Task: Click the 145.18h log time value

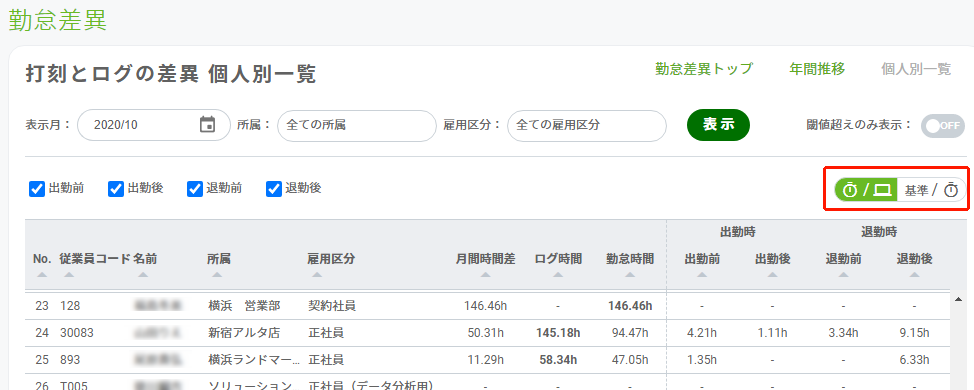Action: click(558, 333)
